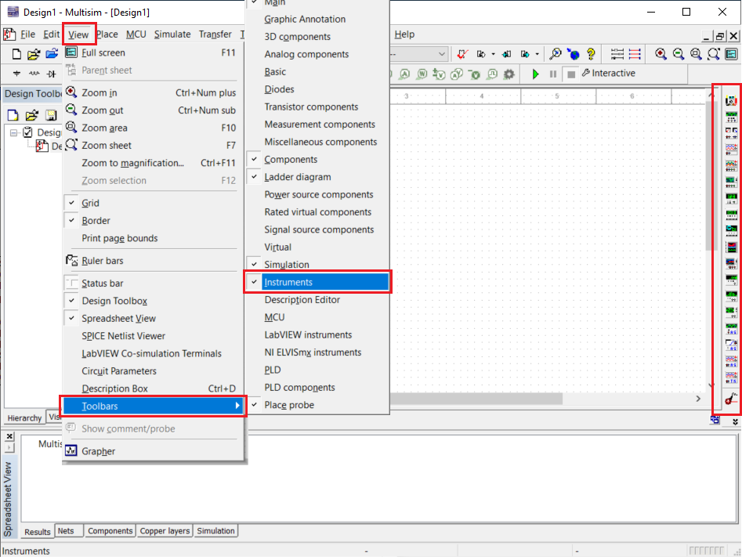The image size is (742, 560).
Task: Click the horizontal scrollbar right arrow
Action: 698,399
